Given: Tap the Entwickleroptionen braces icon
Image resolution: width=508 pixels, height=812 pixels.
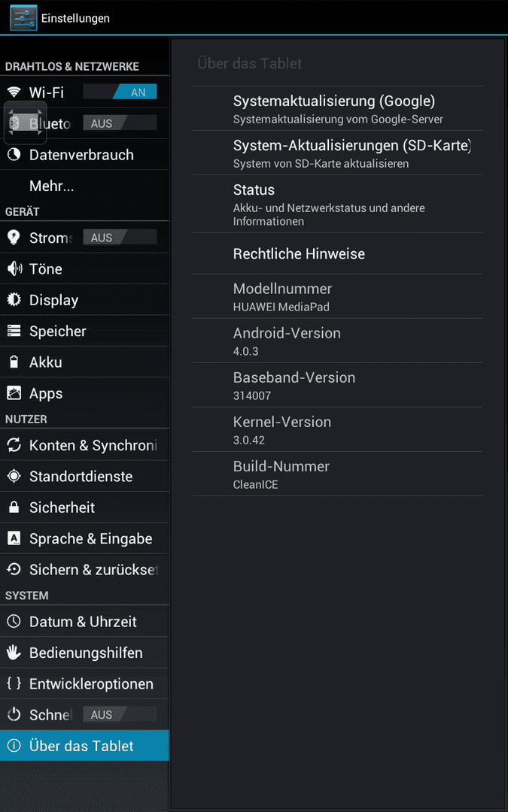Looking at the screenshot, I should 14,683.
